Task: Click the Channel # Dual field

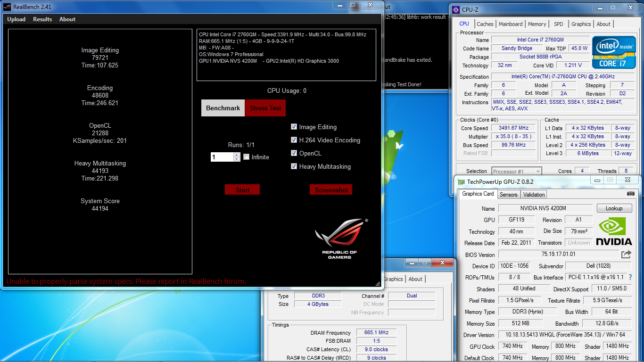Action: click(x=412, y=296)
